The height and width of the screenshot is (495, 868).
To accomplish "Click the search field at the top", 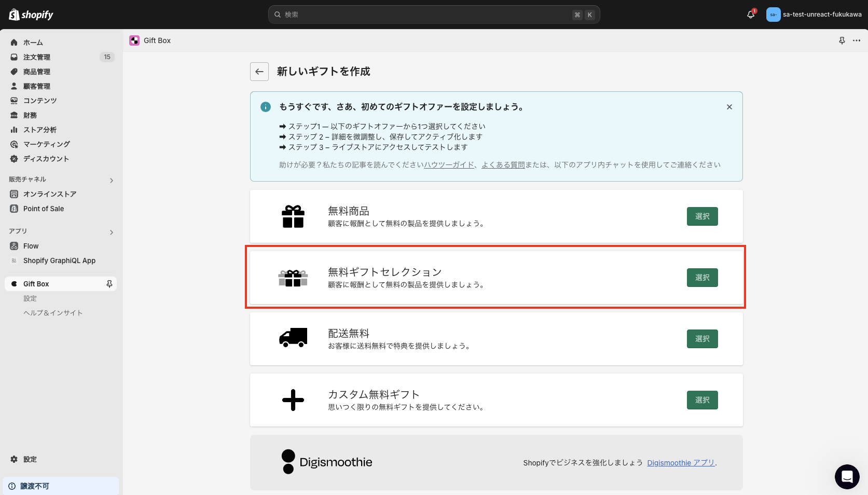I will tap(434, 15).
